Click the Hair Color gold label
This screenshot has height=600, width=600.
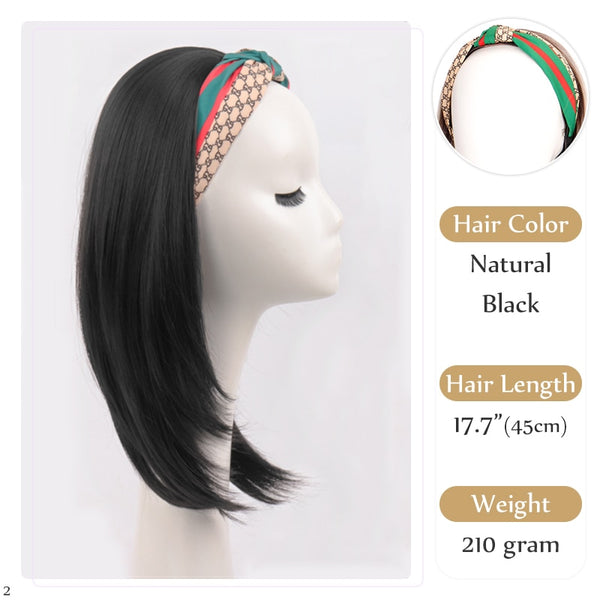click(x=510, y=224)
